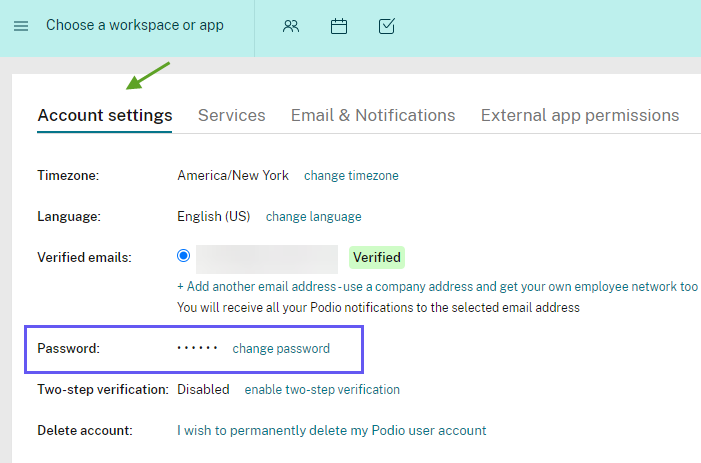Screen dimensions: 701x463
Task: Select the 'Disabled' two-step status text
Action: (x=203, y=390)
